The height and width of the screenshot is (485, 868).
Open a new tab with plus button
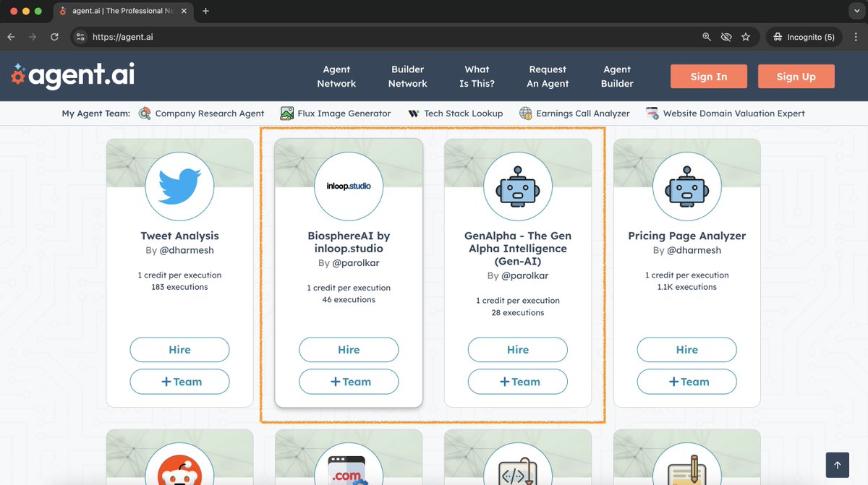(x=205, y=11)
